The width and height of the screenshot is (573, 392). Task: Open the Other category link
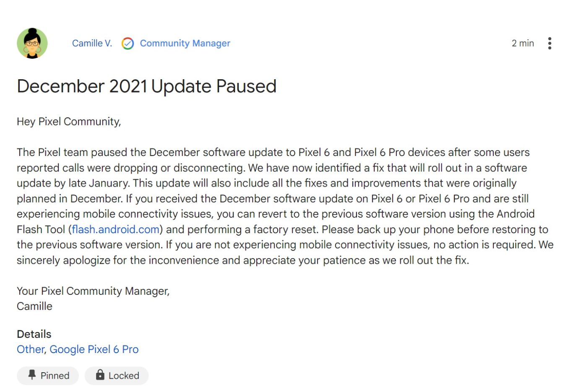tap(30, 349)
